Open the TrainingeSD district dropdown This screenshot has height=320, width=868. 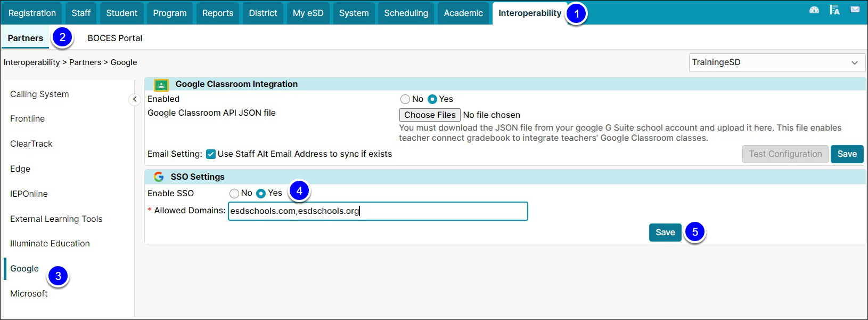pyautogui.click(x=777, y=62)
